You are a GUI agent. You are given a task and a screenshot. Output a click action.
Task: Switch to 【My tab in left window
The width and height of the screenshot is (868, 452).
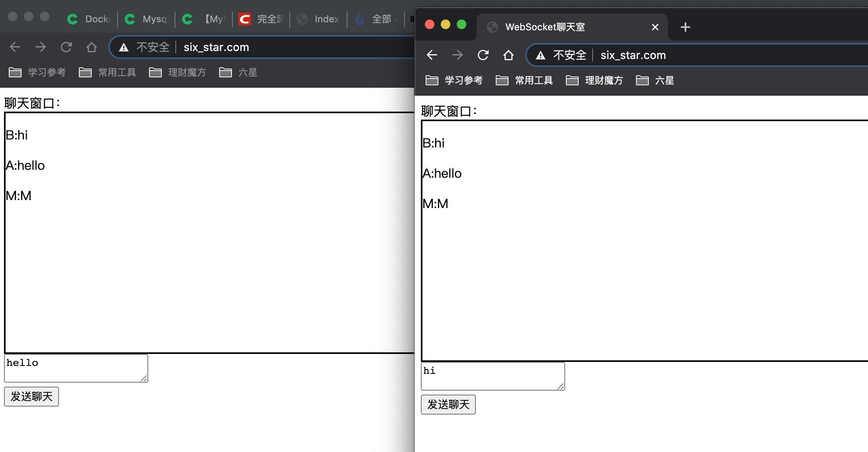(x=204, y=19)
